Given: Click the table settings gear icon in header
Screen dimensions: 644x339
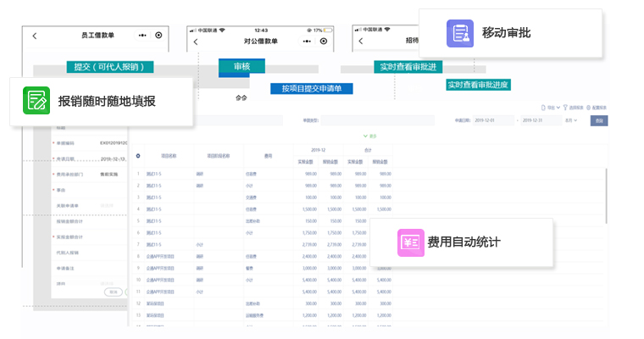Looking at the screenshot, I should coord(138,156).
